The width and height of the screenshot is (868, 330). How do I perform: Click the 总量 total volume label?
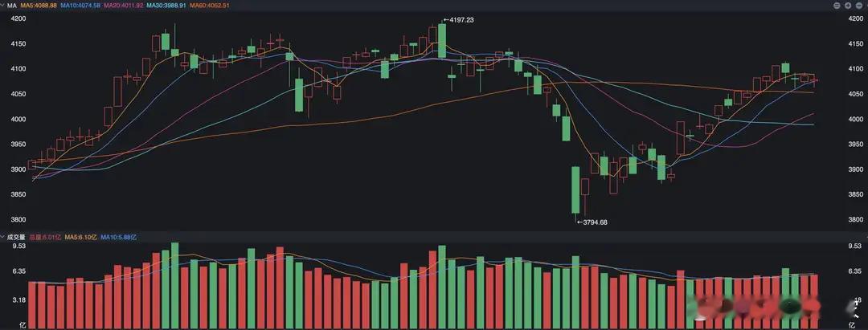[46, 237]
